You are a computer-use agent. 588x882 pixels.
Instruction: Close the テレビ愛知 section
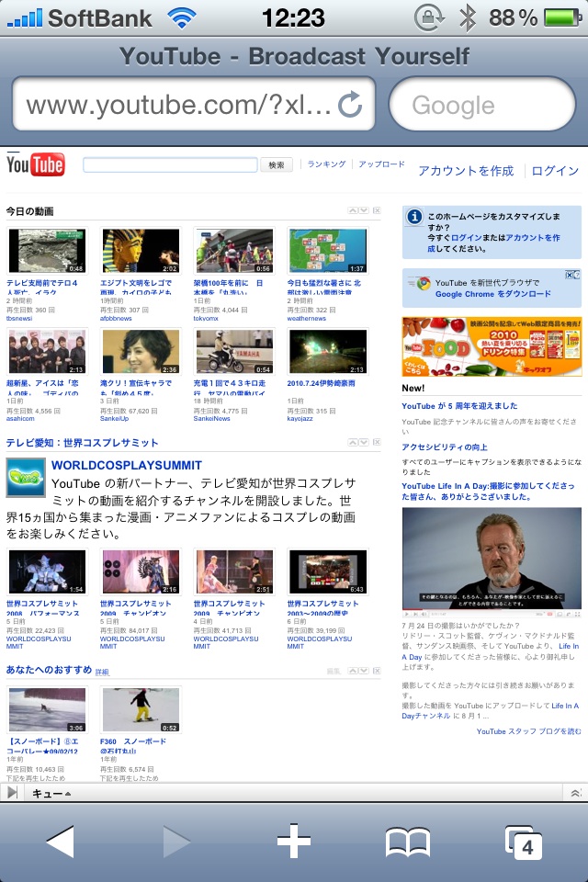(377, 442)
